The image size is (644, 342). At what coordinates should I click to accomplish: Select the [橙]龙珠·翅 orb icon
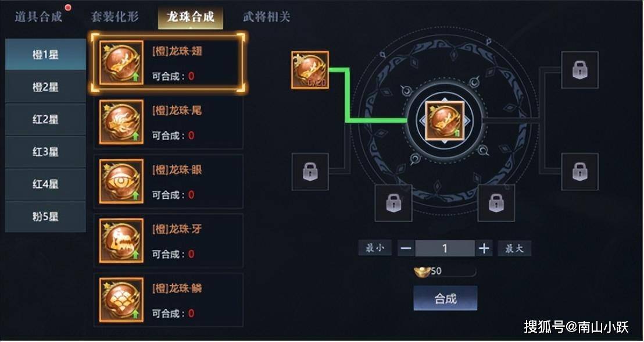coord(121,63)
